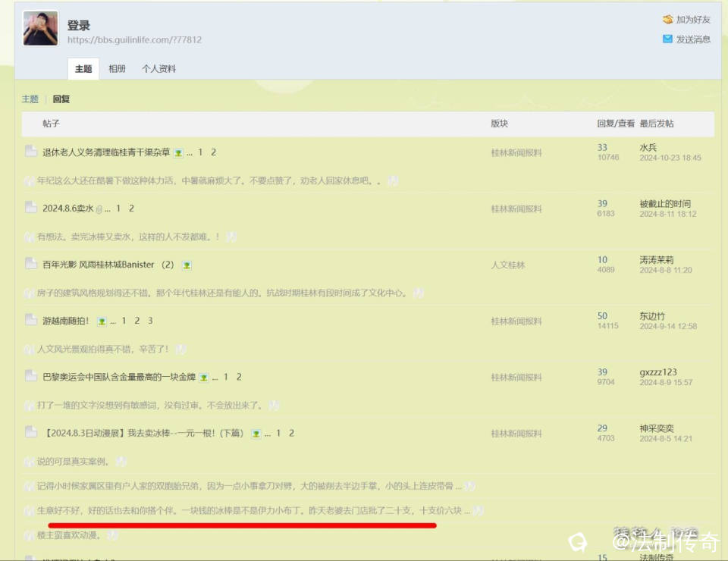Click image icon after 巴黎奥运会 thread title

[x=203, y=378]
